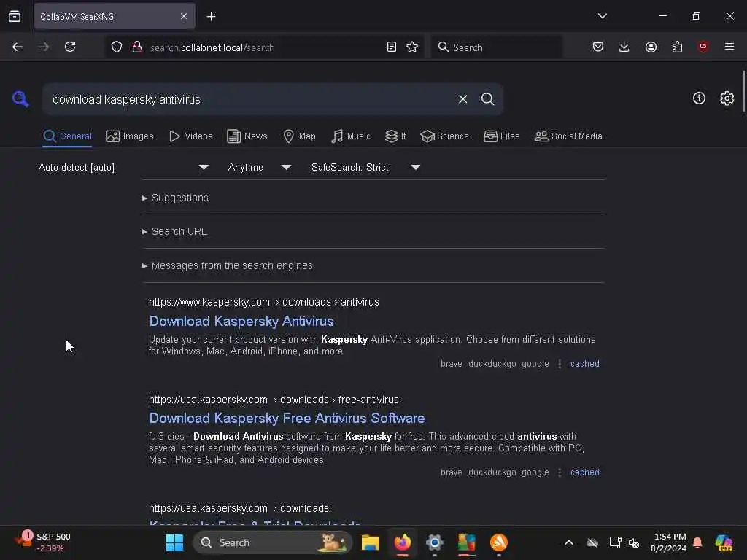This screenshot has height=560, width=747.
Task: Open the SearXNG about info icon
Action: pyautogui.click(x=699, y=98)
